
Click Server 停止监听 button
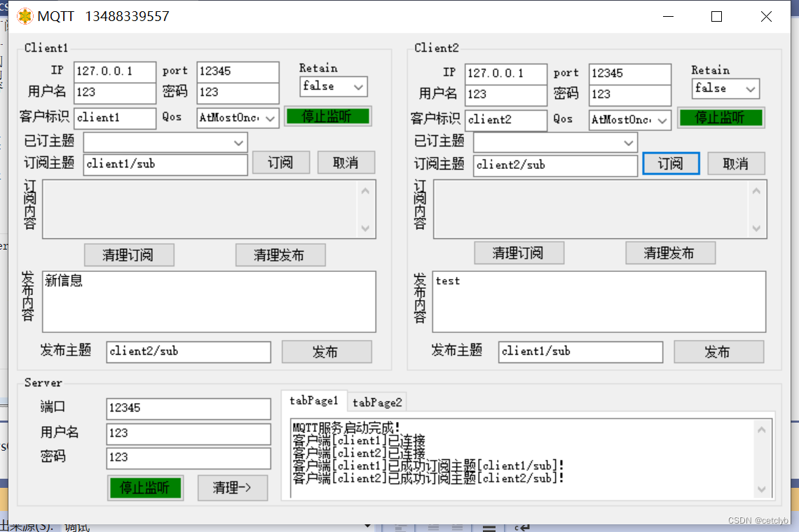(145, 488)
